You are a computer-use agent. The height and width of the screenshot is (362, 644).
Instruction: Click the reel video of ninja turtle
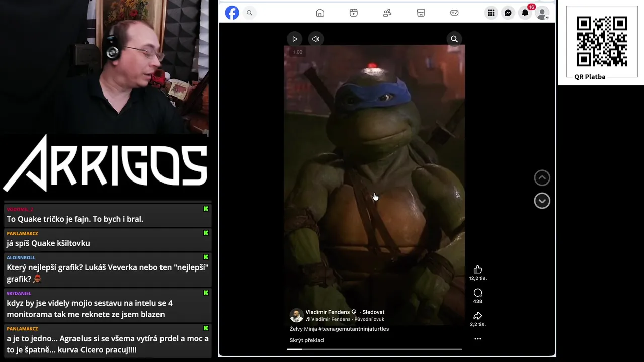tap(374, 186)
